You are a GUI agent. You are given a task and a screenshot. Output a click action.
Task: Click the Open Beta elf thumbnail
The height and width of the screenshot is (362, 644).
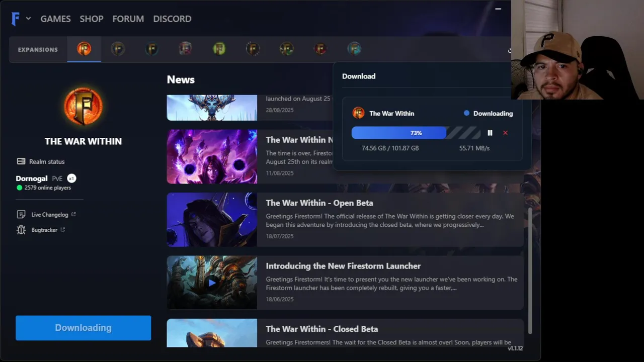(212, 220)
